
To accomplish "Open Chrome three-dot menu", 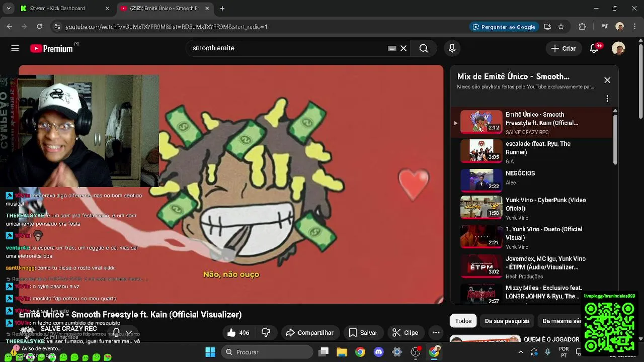I will coord(634,27).
